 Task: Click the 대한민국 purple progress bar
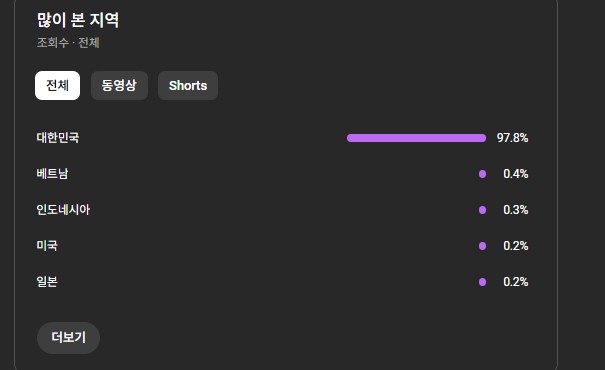tap(416, 138)
